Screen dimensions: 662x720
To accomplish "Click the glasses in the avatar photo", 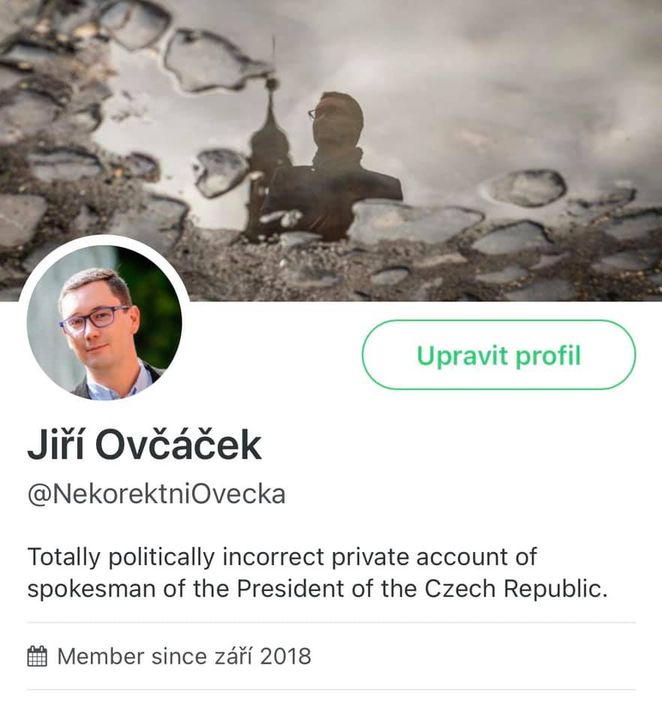I will 94,319.
